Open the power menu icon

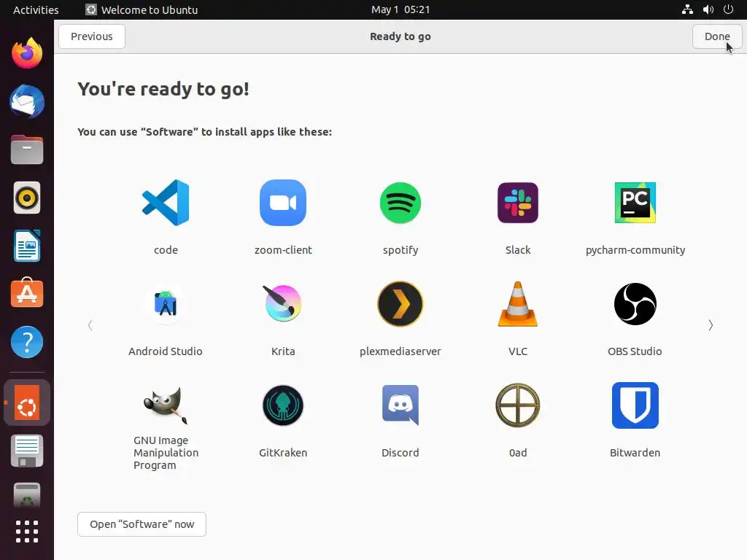pos(729,9)
